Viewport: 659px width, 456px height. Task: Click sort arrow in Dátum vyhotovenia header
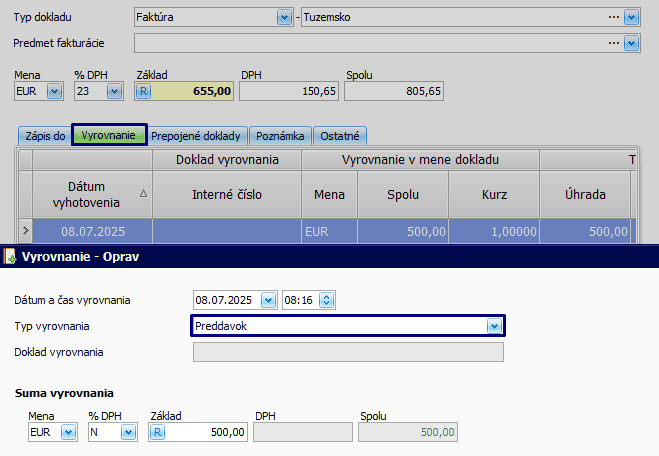coord(144,194)
